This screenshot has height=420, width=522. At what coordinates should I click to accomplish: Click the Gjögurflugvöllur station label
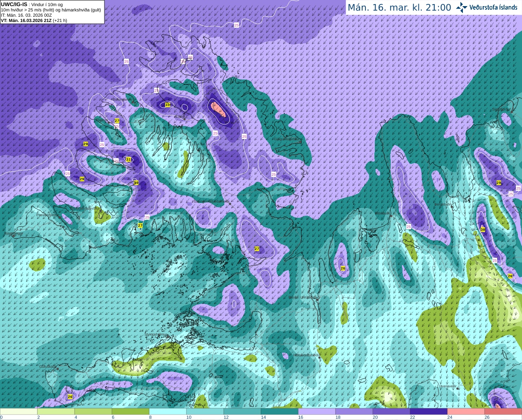[x=287, y=139]
